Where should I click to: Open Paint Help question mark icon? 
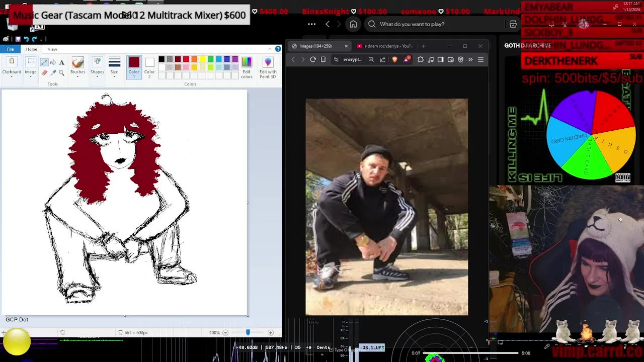tap(278, 49)
